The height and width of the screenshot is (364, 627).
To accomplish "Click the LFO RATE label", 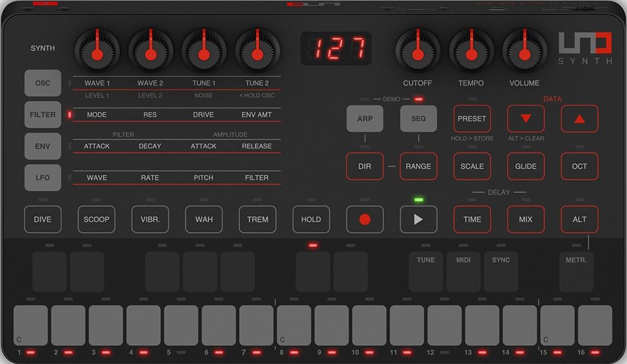I will [x=150, y=177].
